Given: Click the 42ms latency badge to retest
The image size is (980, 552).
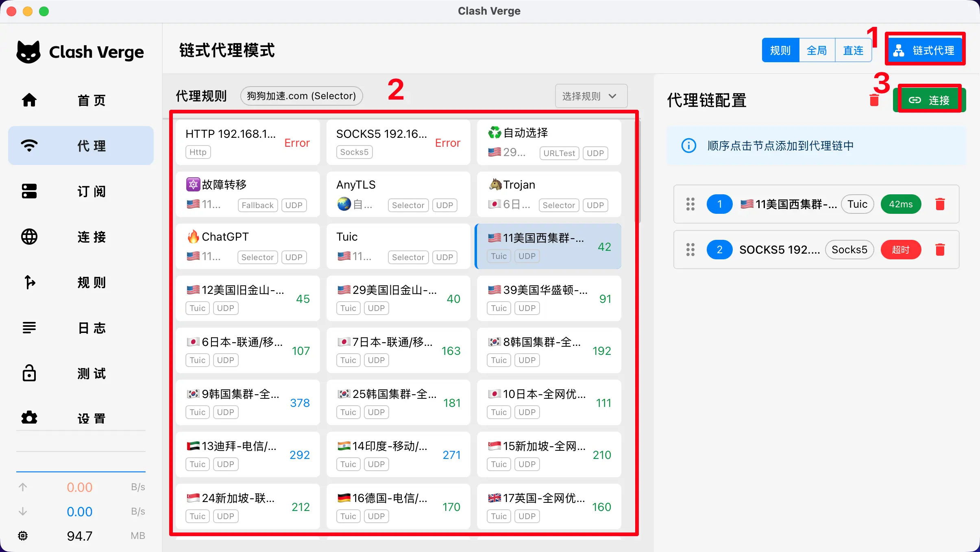Looking at the screenshot, I should pyautogui.click(x=900, y=204).
